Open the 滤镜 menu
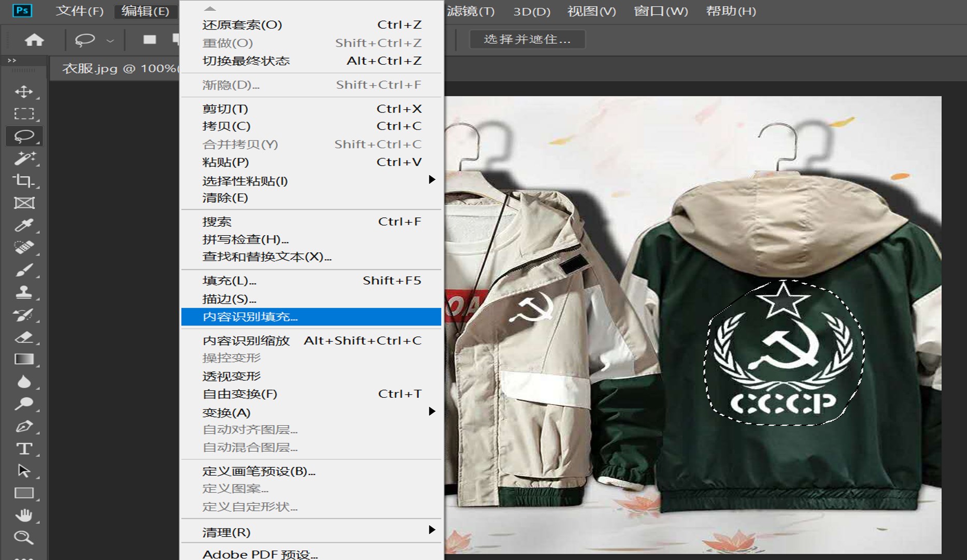 pyautogui.click(x=471, y=11)
